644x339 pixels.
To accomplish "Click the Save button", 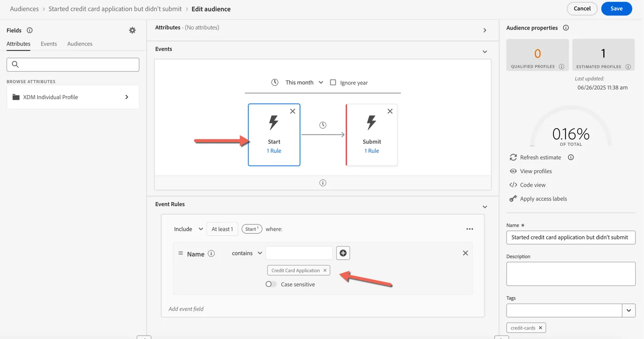I will 616,9.
